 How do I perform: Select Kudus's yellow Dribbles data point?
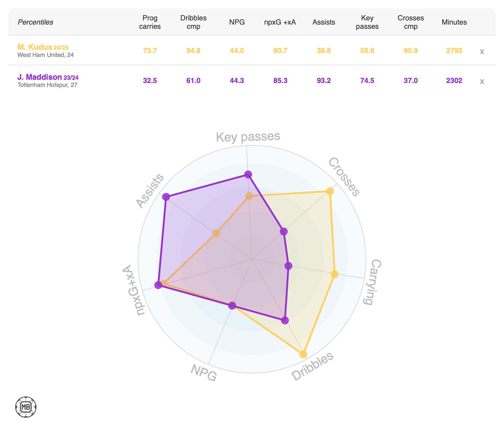point(303,354)
